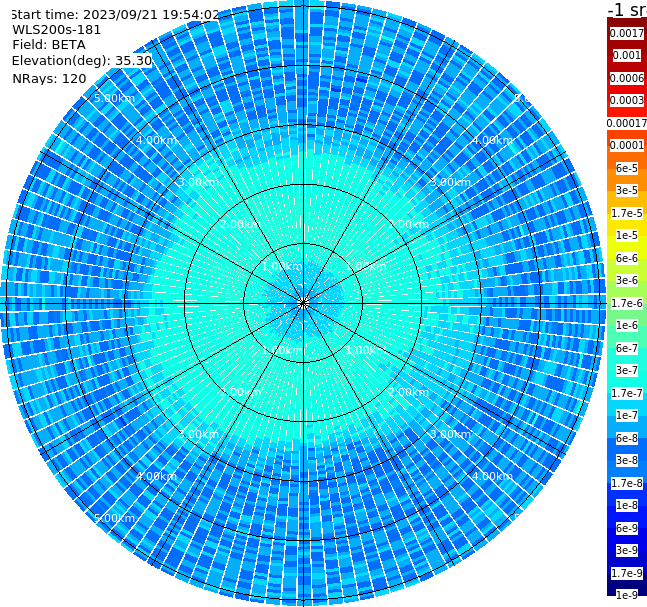Image resolution: width=647 pixels, height=607 pixels.
Task: Select the 3e-7 colorbar label
Action: (x=627, y=370)
